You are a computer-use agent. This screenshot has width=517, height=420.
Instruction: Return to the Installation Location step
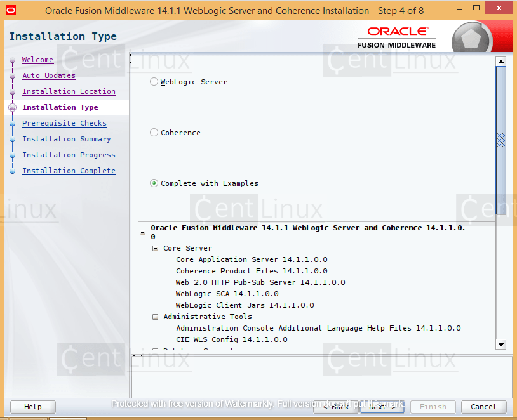coord(69,91)
